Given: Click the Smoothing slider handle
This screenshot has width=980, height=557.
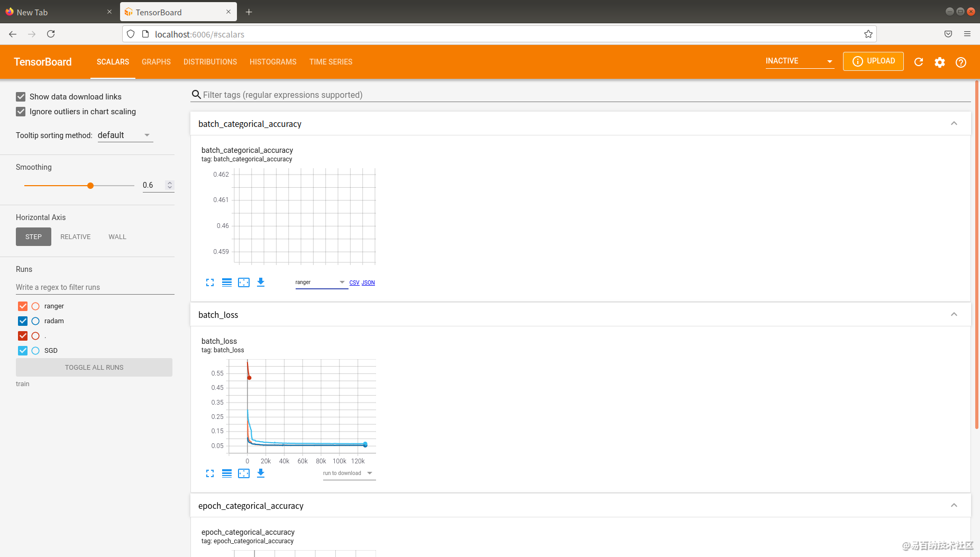Looking at the screenshot, I should tap(90, 186).
